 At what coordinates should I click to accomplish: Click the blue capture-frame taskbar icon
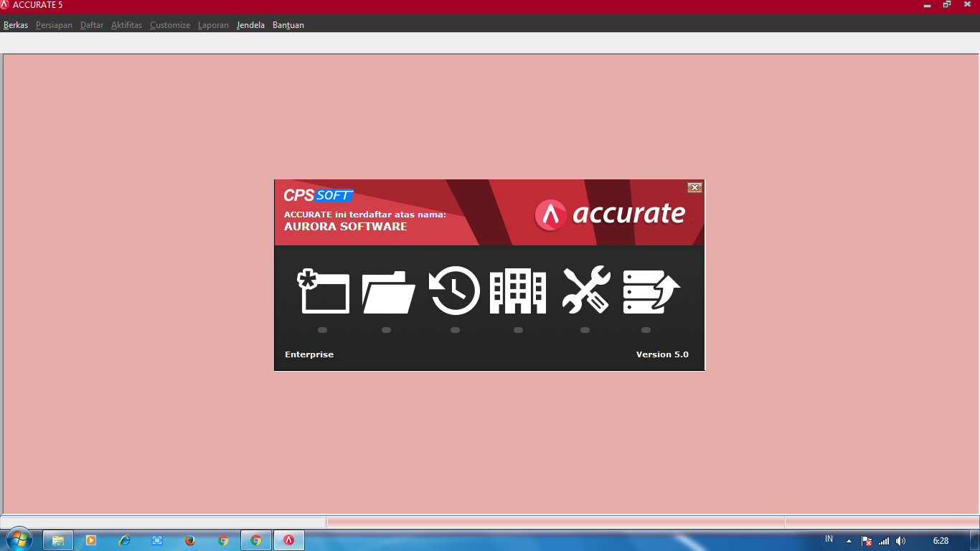157,540
